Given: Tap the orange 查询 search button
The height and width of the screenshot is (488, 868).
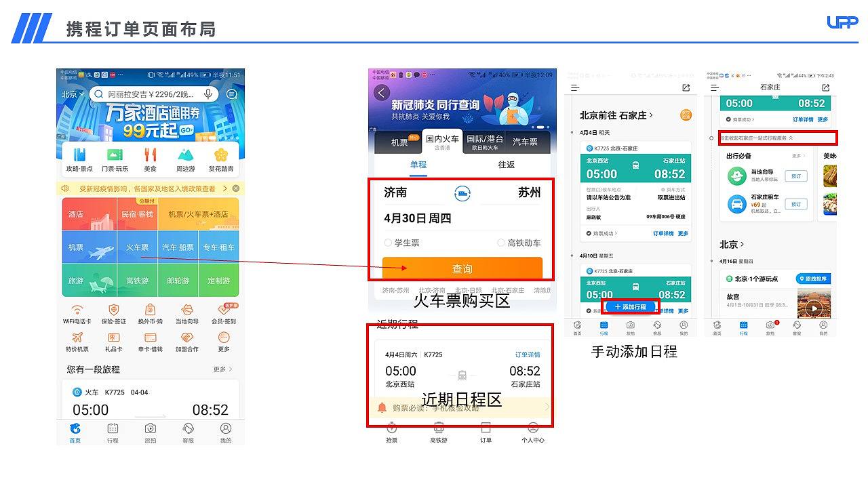Looking at the screenshot, I should [x=462, y=268].
